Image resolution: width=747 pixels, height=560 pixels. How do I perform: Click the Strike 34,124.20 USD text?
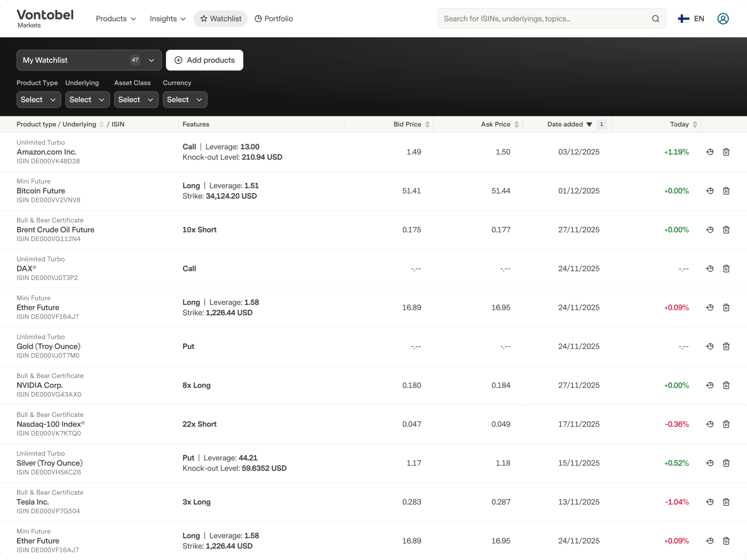pos(220,196)
